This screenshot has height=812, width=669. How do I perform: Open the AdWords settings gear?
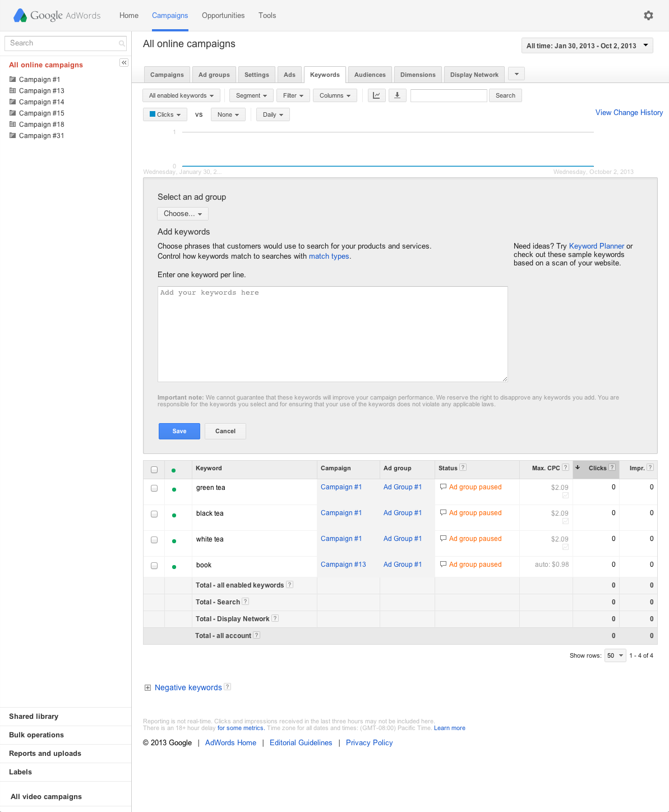(x=648, y=15)
